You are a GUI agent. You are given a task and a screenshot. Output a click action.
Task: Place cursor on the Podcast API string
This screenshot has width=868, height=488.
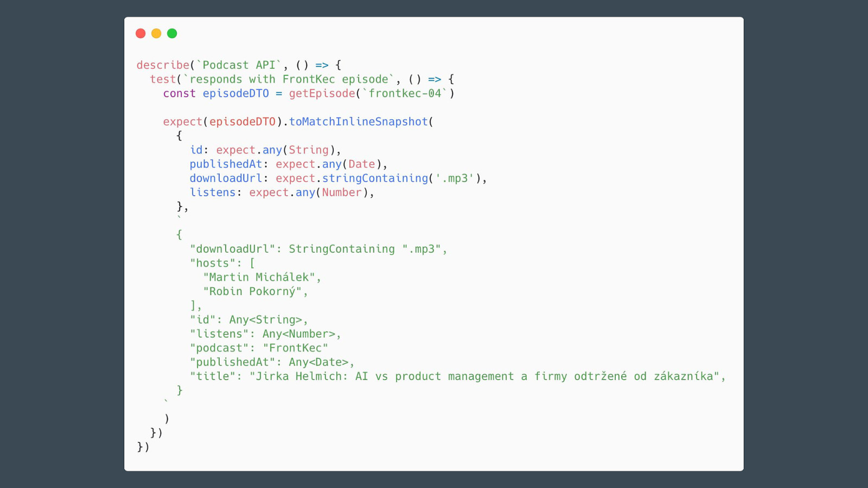(x=239, y=65)
